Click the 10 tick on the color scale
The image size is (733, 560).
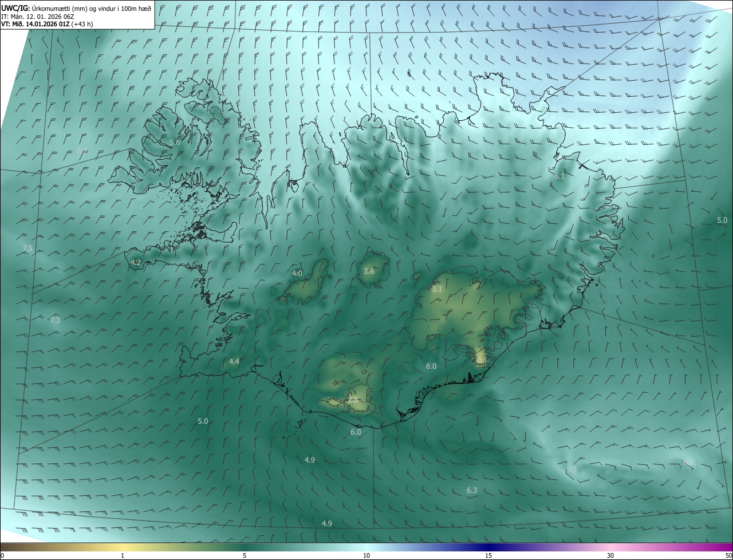tap(366, 555)
